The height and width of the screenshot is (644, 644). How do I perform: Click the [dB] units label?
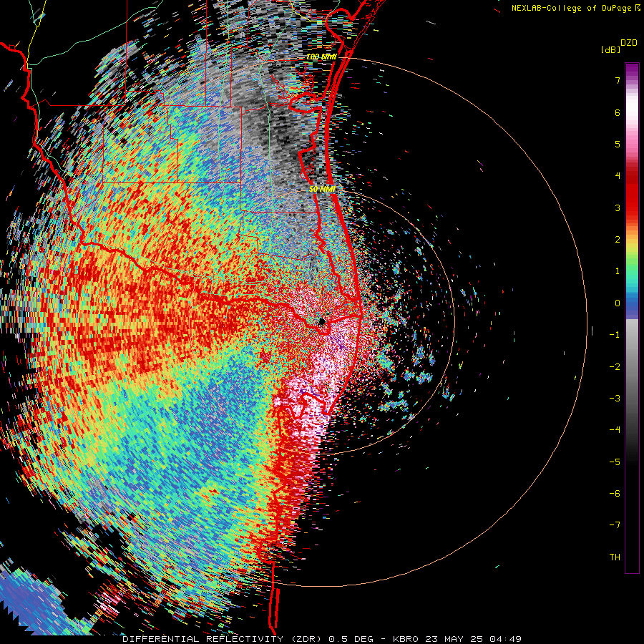click(610, 49)
